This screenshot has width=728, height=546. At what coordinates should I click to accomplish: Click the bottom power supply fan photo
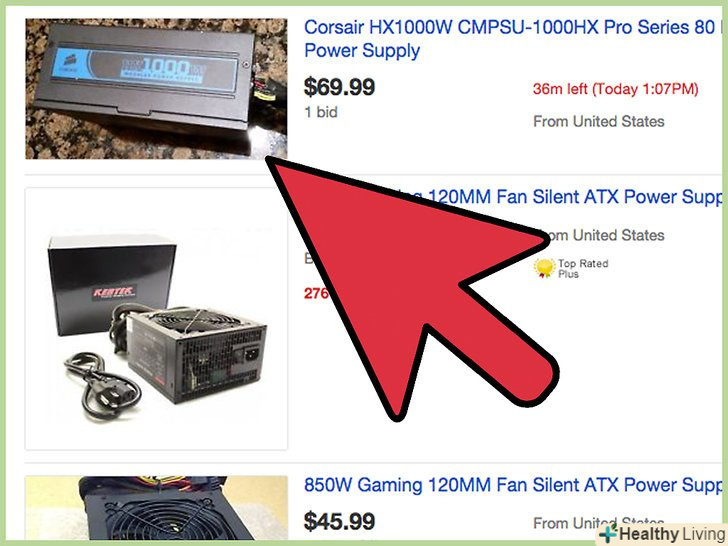click(x=156, y=507)
